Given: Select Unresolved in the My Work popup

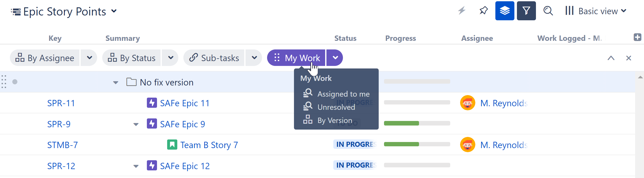Looking at the screenshot, I should (x=336, y=107).
